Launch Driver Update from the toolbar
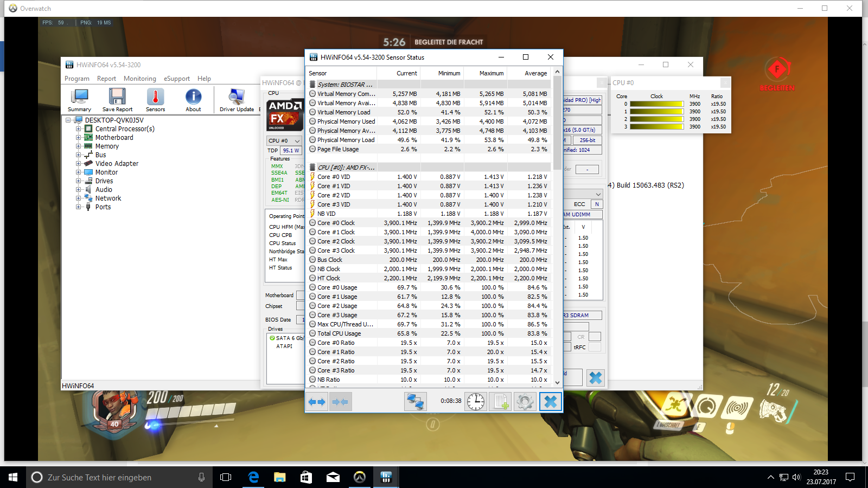 click(237, 100)
